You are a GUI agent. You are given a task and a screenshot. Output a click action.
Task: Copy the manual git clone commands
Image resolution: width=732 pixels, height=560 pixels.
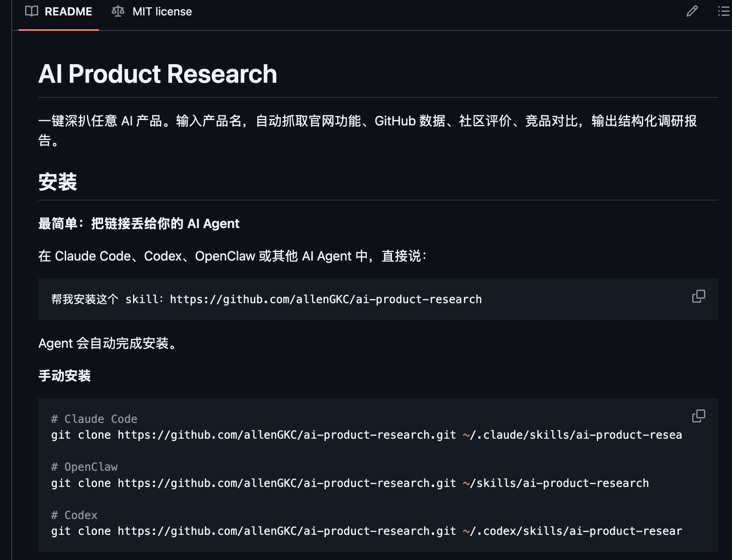click(x=698, y=416)
